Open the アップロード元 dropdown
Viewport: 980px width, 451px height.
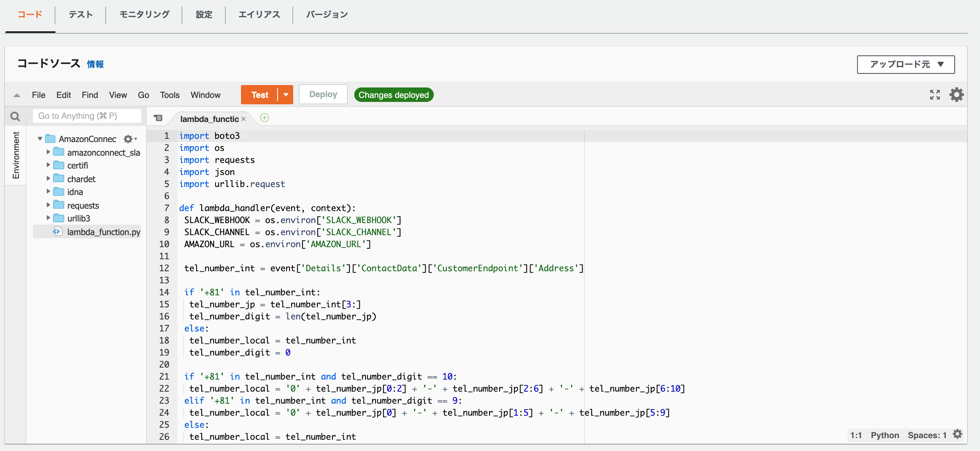click(x=906, y=64)
